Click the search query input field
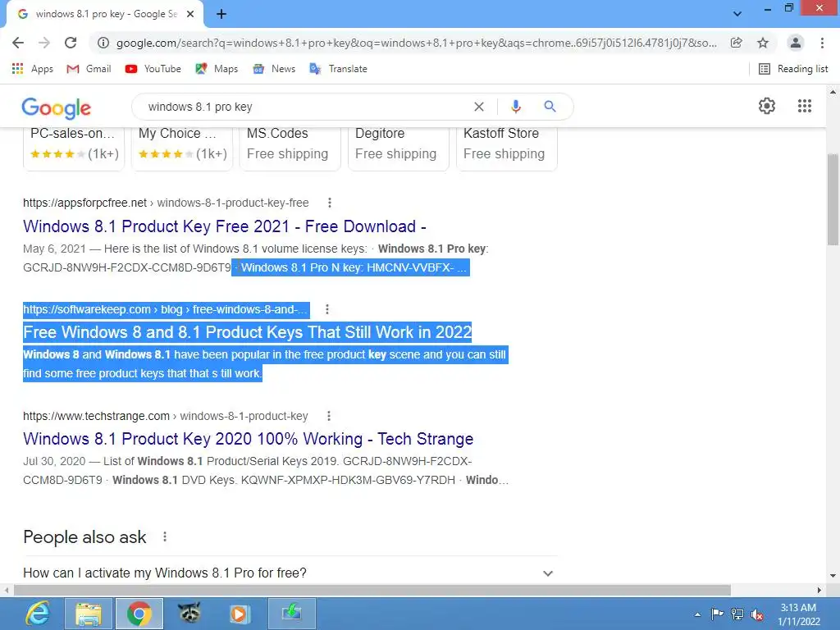This screenshot has height=630, width=840. [x=305, y=107]
